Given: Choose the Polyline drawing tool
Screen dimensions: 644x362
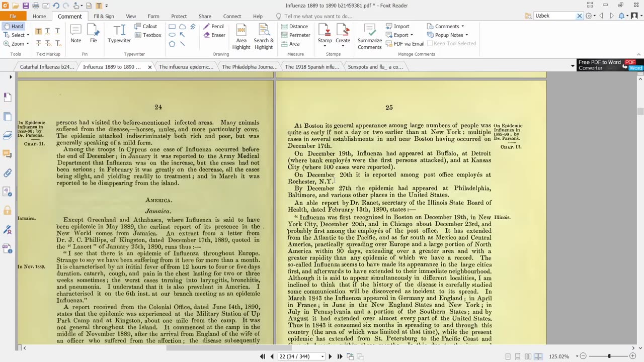Looking at the screenshot, I should tap(192, 27).
